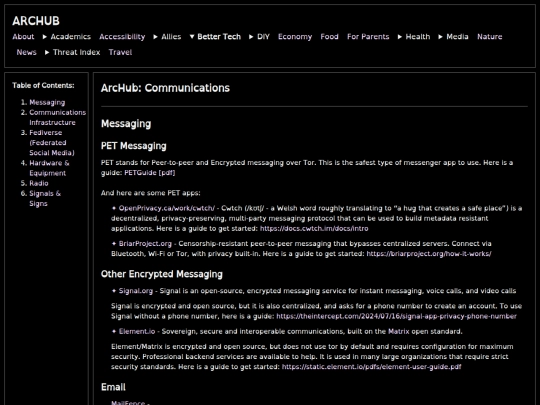Screen dimensions: 540x405
Task: Open the Economy nav item
Action: pyautogui.click(x=295, y=37)
